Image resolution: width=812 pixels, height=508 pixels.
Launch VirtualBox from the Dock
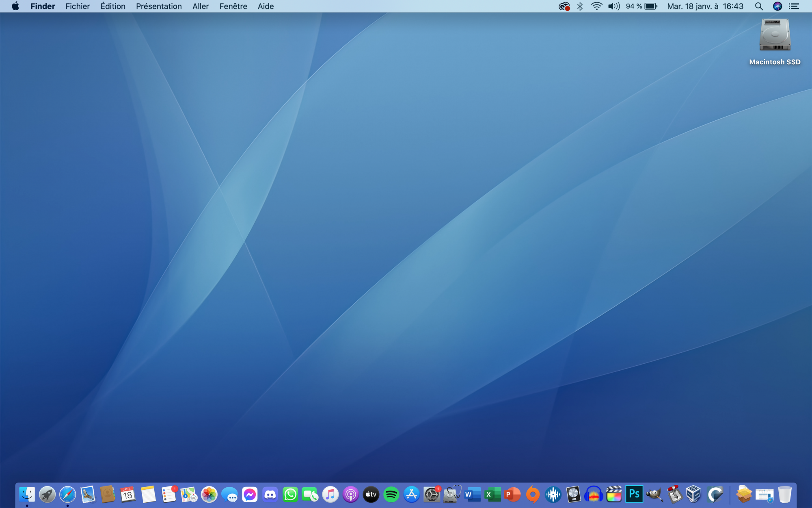point(694,495)
